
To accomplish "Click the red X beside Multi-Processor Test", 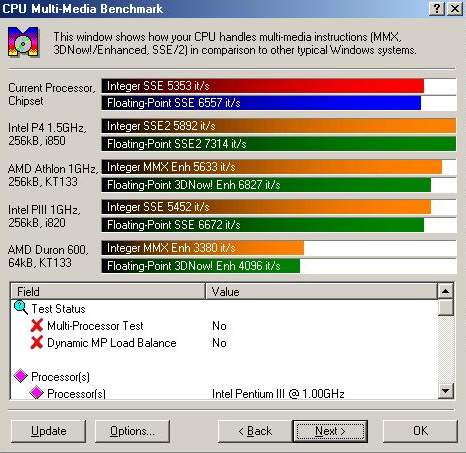I will point(37,325).
